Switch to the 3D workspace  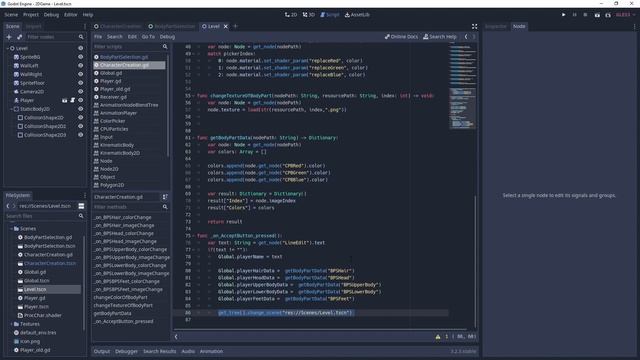[x=309, y=15]
